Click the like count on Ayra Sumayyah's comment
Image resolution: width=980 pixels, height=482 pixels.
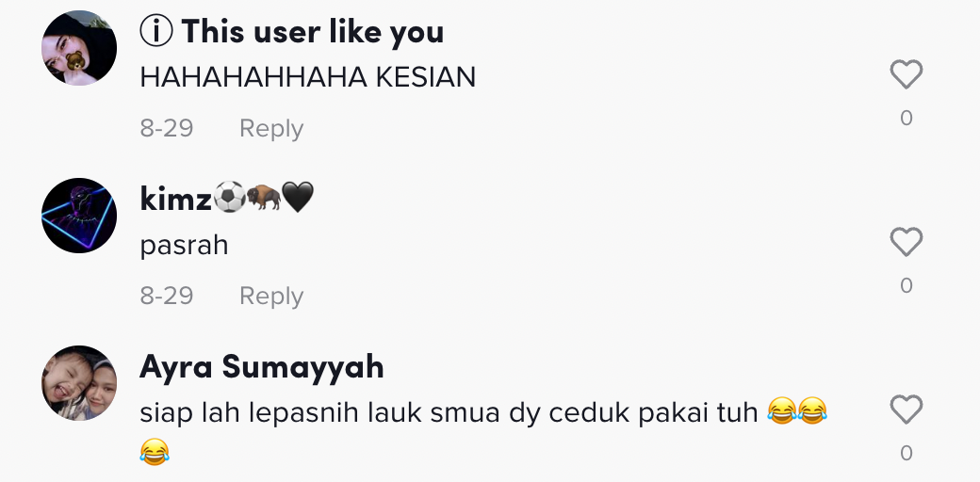point(906,453)
